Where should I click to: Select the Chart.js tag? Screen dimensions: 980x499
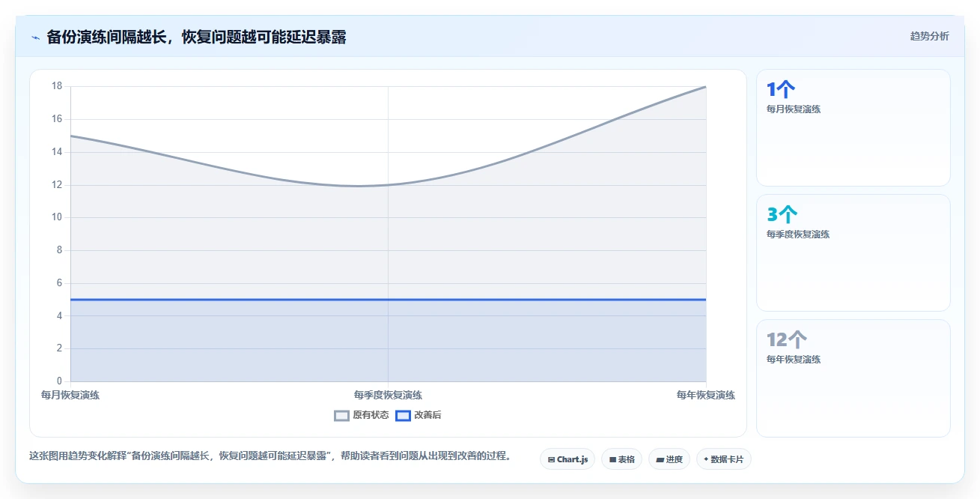click(x=567, y=459)
